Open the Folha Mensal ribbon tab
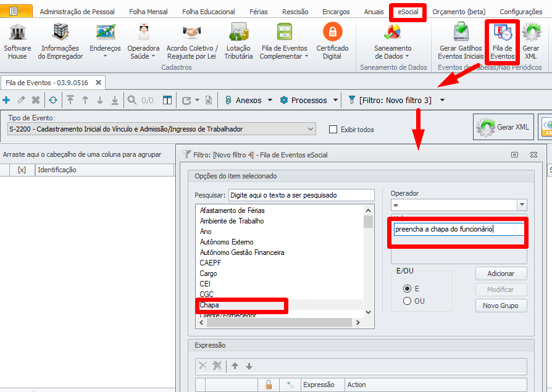The image size is (552, 392). pos(148,12)
